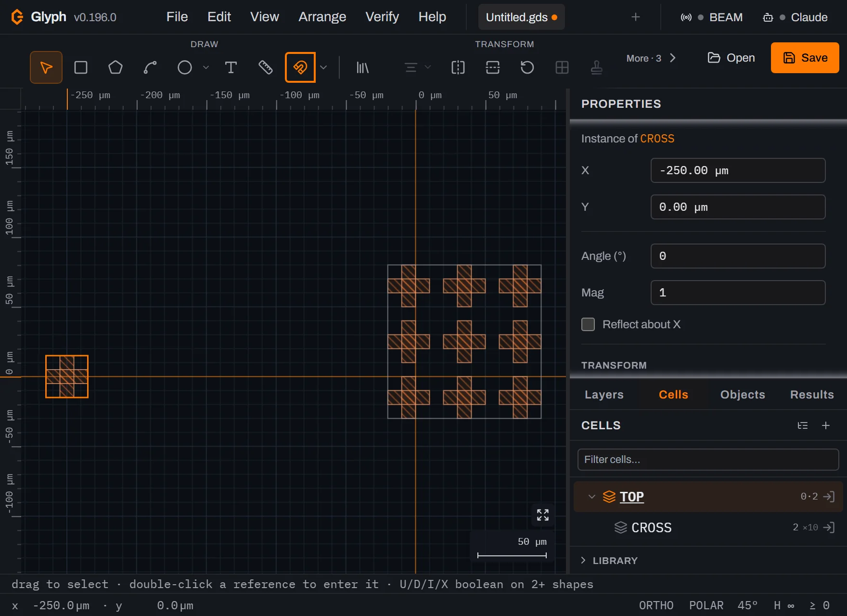The image size is (847, 616).
Task: Click the flip vertical transform icon
Action: tap(493, 67)
